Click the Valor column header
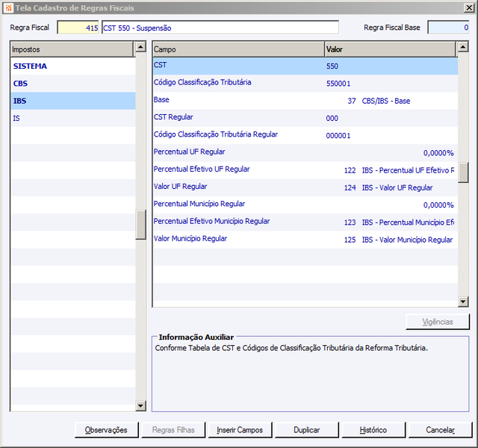478x448 pixels. tap(390, 49)
